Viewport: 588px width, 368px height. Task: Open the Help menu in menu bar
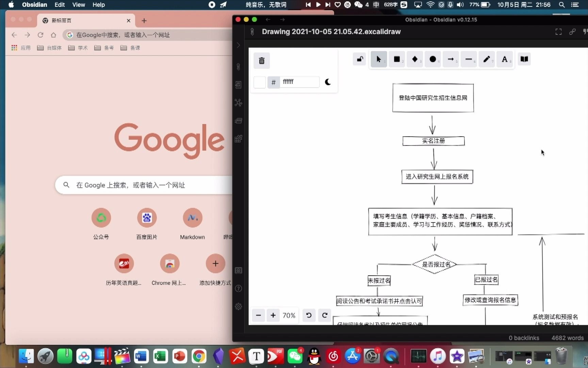pyautogui.click(x=99, y=5)
